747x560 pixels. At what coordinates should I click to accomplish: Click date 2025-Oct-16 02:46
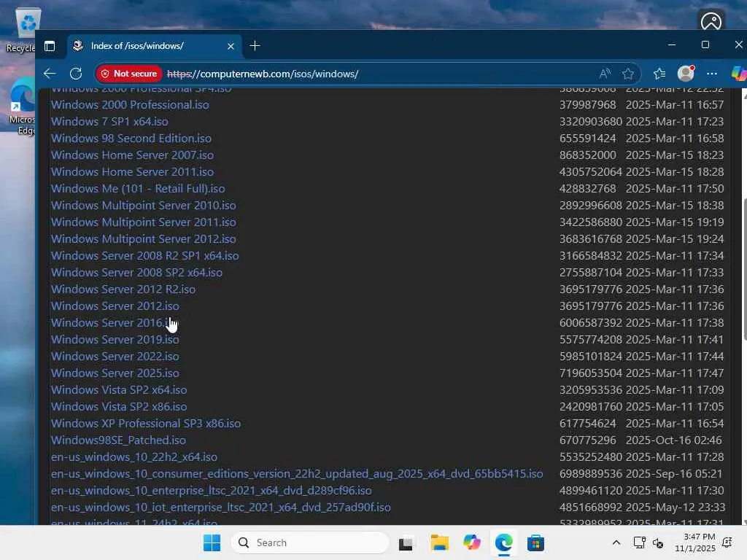[x=673, y=440]
